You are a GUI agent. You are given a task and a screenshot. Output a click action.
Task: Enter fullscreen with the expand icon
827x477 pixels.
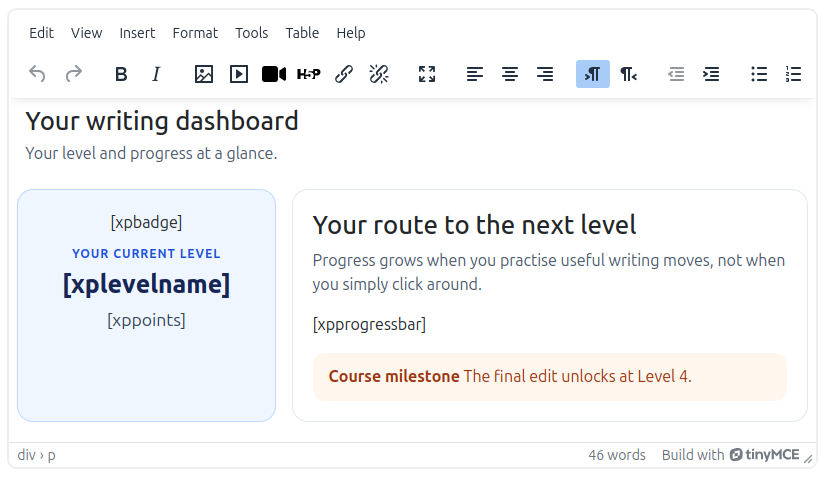click(427, 74)
